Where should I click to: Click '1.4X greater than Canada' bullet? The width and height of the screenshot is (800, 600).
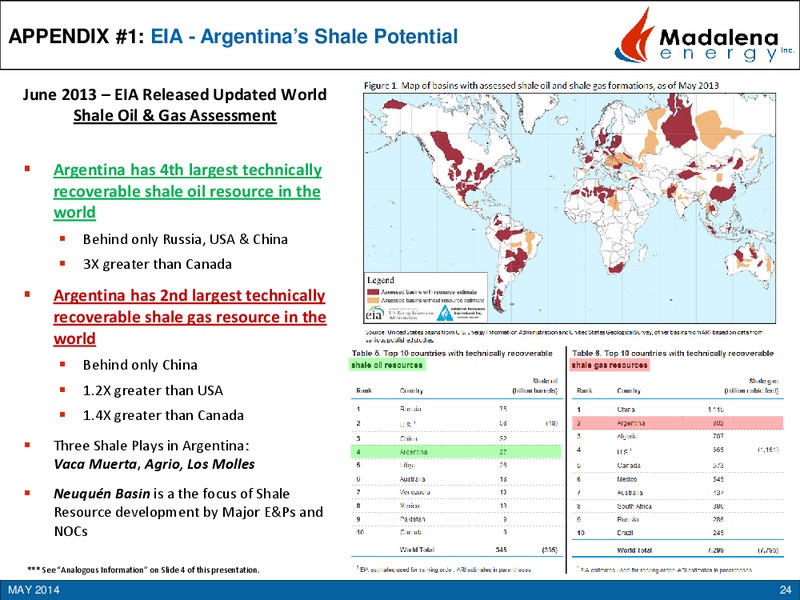point(163,415)
